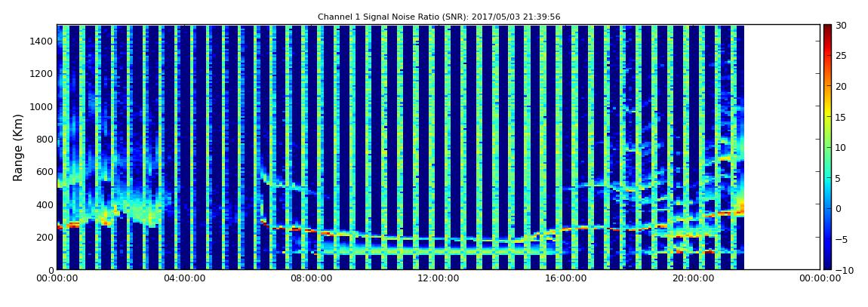Click the 200 range tick label
The width and height of the screenshot is (868, 307).
(45, 238)
